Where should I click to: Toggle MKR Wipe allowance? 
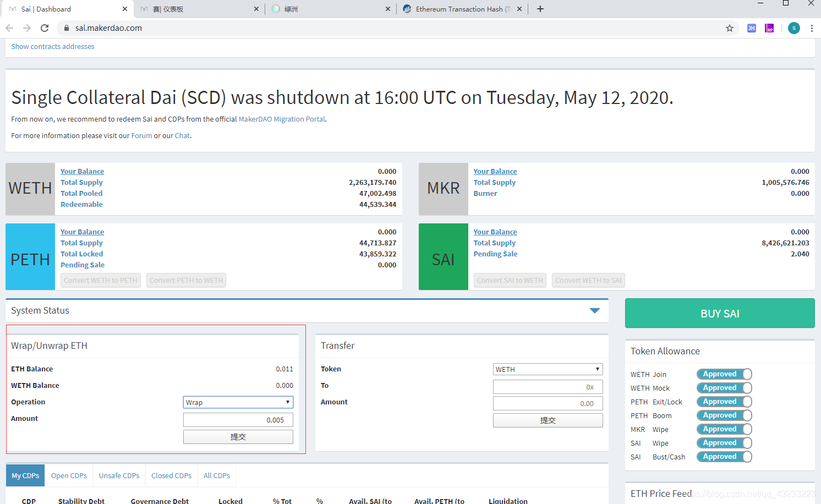[x=724, y=429]
